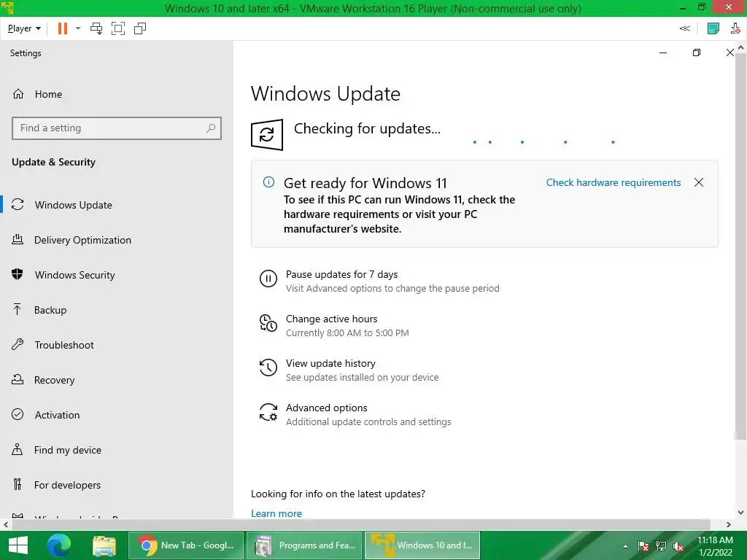Switch to Programs and Features window
The height and width of the screenshot is (560, 747).
[x=304, y=545]
